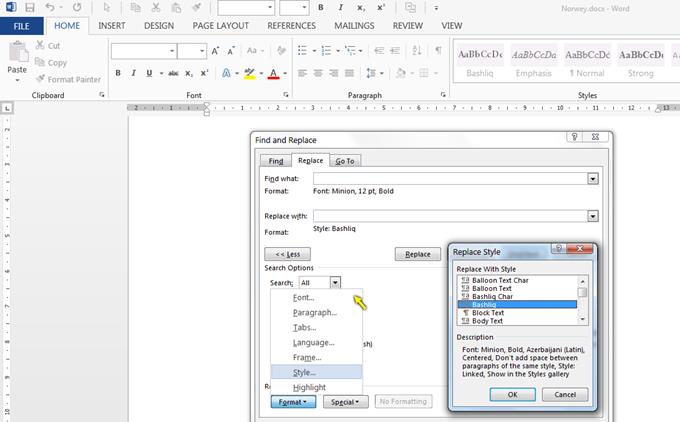This screenshot has width=680, height=422.
Task: Click the Format Painter tool
Action: 68,79
